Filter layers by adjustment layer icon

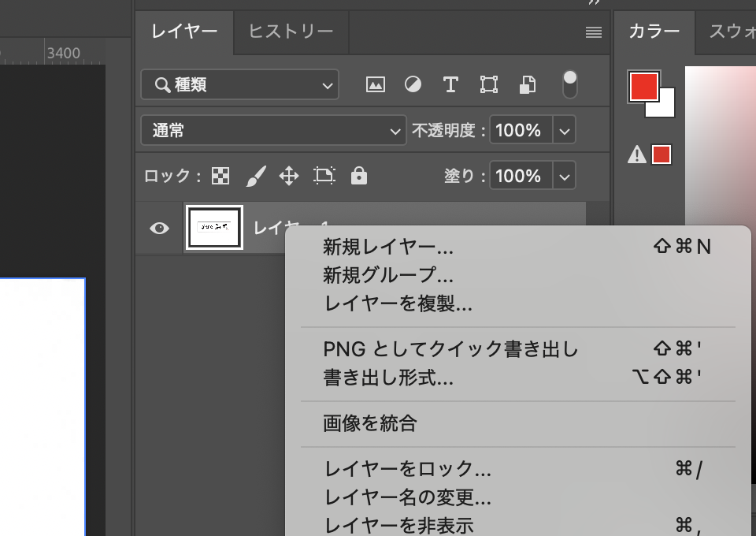coord(413,85)
